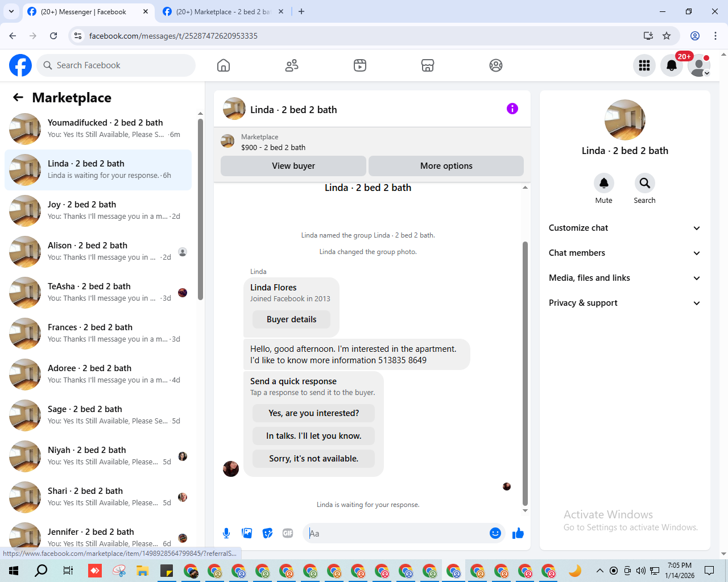Click the View buyer button
Image resolution: width=728 pixels, height=582 pixels.
[x=293, y=166]
